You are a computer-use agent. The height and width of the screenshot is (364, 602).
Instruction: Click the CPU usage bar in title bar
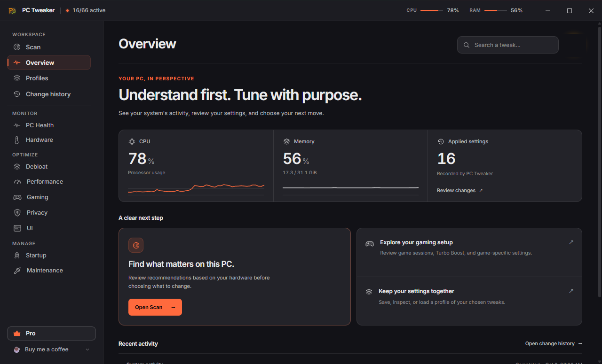(x=432, y=10)
